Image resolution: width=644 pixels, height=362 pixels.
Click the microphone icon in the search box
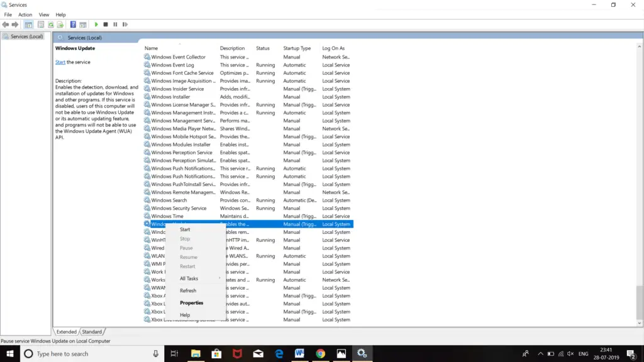[156, 353]
